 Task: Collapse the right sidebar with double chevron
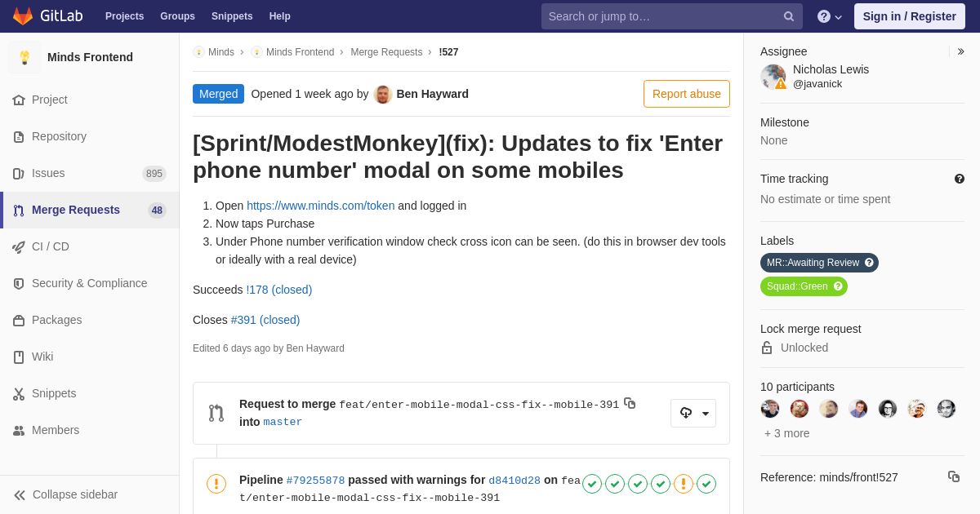pyautogui.click(x=960, y=51)
